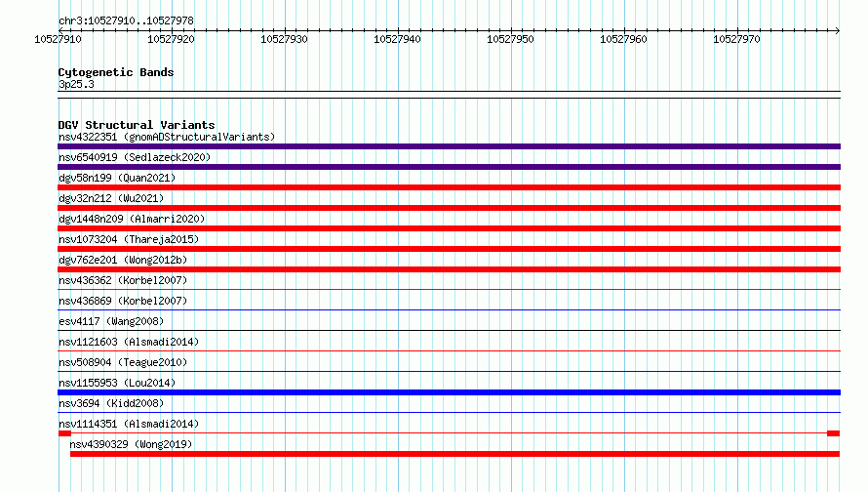Open variant nsv4390329 (Wong2019)

[131, 444]
